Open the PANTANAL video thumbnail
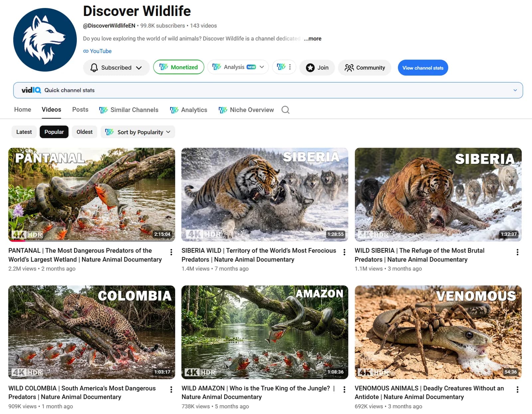The image size is (532, 414). (92, 195)
